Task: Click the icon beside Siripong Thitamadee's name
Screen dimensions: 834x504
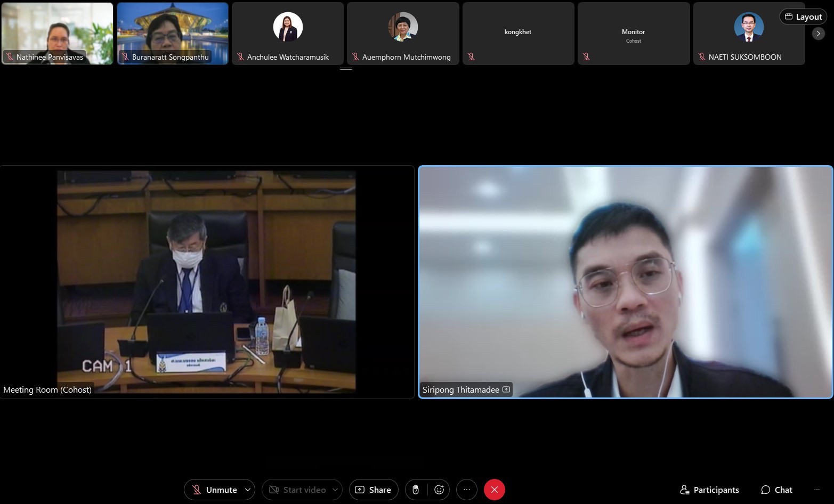Action: point(506,389)
